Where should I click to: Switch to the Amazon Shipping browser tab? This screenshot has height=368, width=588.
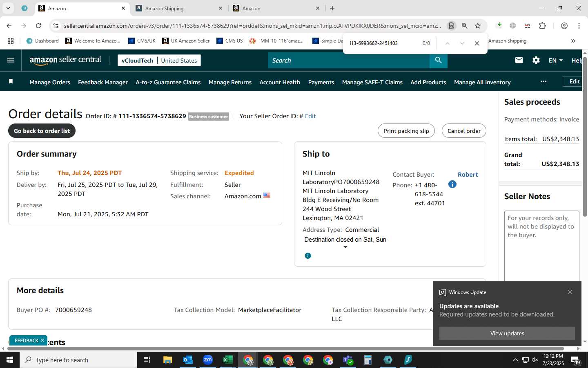click(179, 8)
